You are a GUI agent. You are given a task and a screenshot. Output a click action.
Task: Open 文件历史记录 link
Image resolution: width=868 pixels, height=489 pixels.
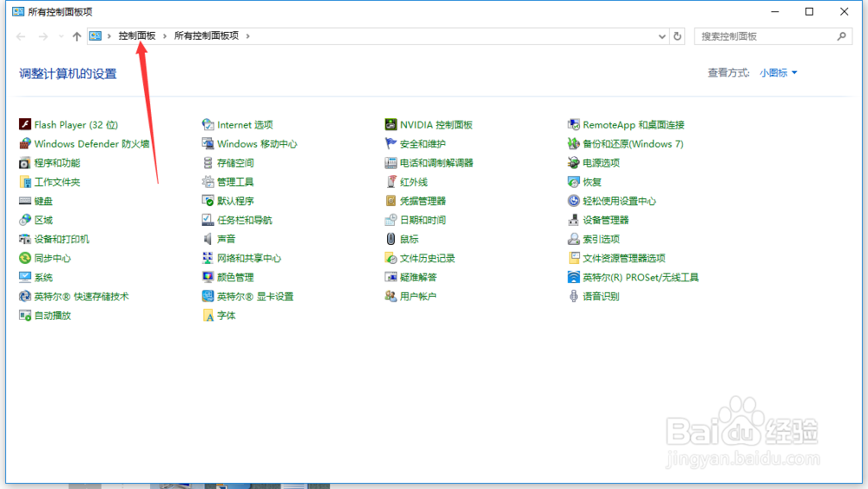coord(427,259)
